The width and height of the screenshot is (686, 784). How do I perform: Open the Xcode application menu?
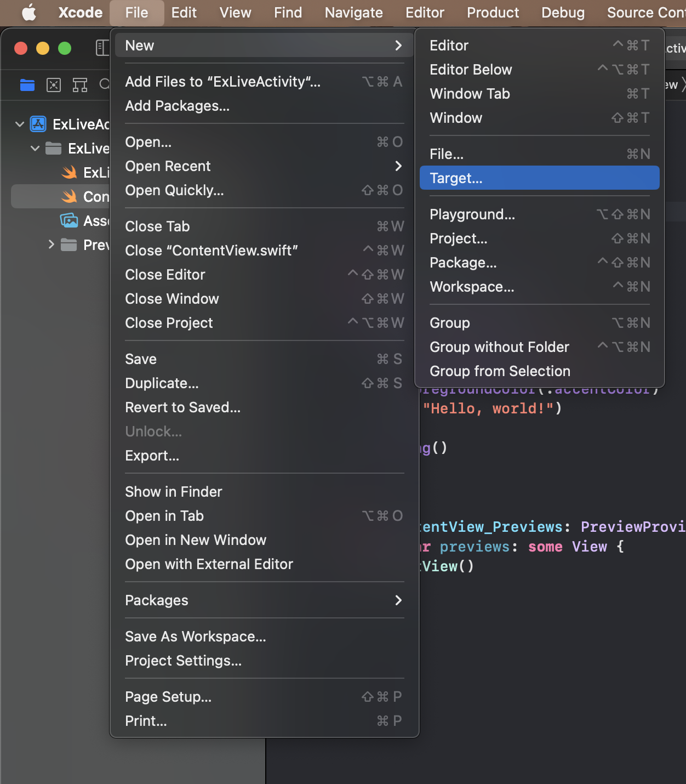point(81,13)
